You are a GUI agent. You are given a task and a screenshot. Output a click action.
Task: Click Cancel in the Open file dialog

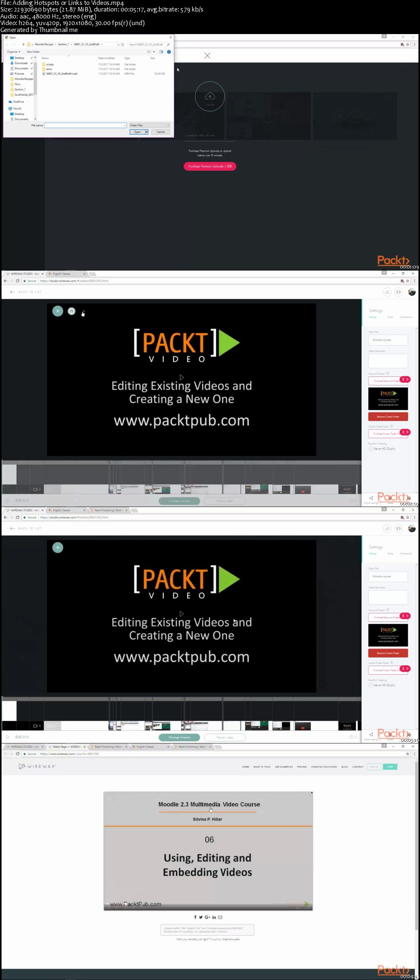(160, 132)
